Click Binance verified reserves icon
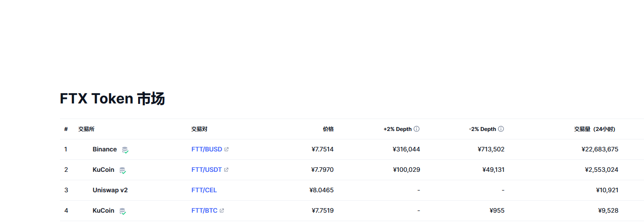The height and width of the screenshot is (222, 644). tap(125, 150)
